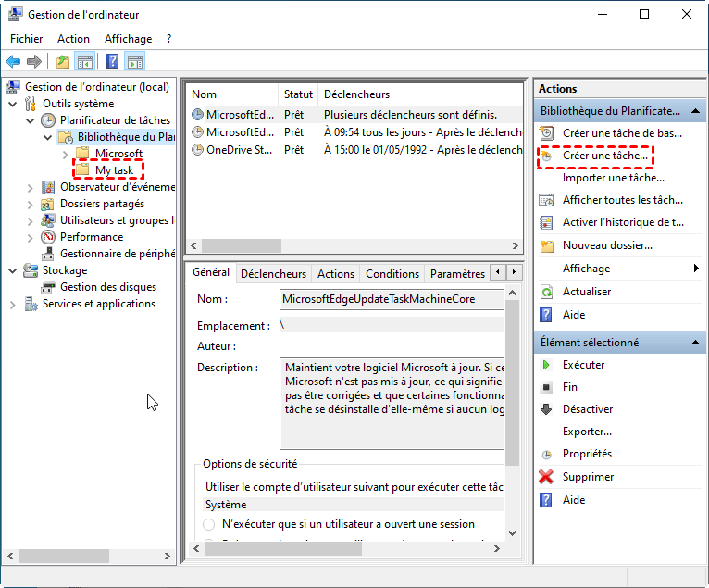Expand the Services et applications node
The height and width of the screenshot is (588, 709).
(x=13, y=305)
